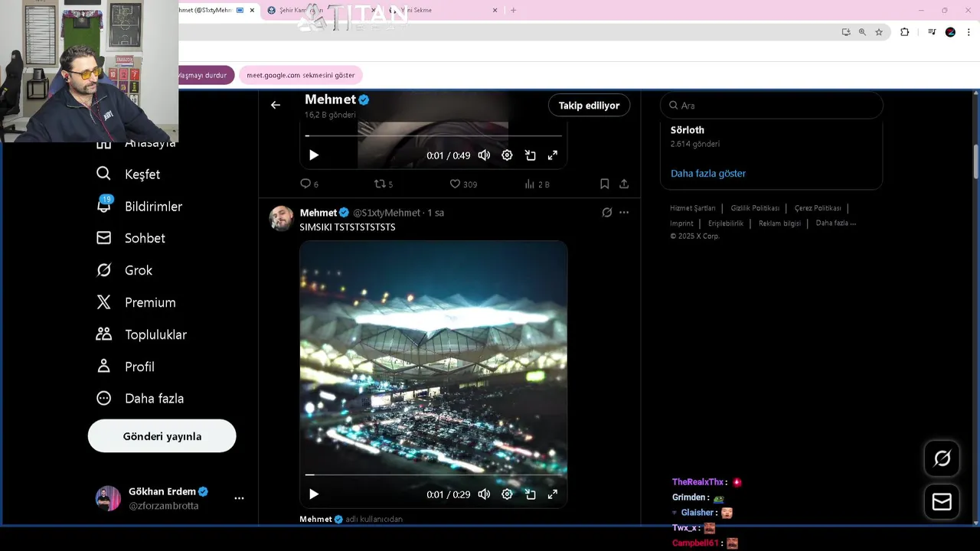Open settings gear on the top video
The image size is (980, 551).
coord(507,155)
